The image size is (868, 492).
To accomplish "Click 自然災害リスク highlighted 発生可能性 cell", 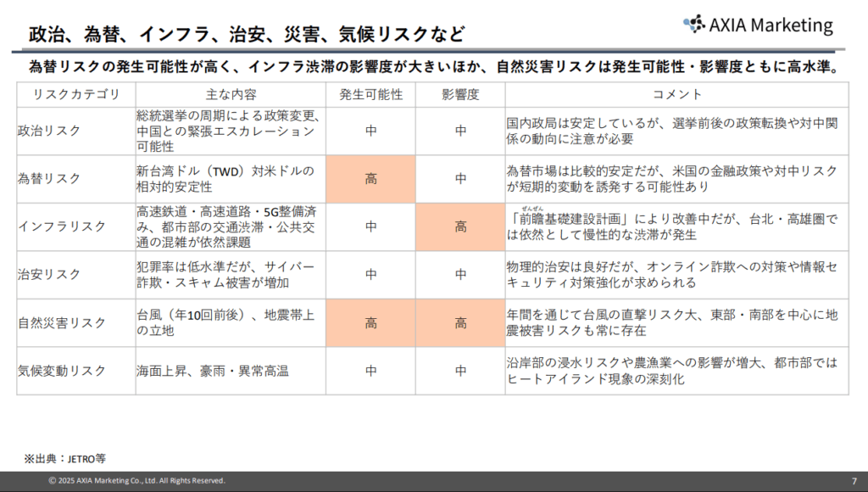I will point(370,323).
